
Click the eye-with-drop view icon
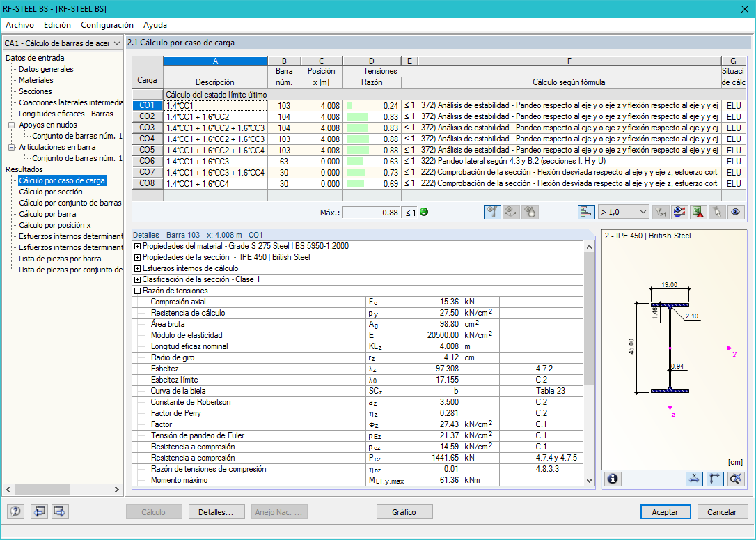point(530,212)
